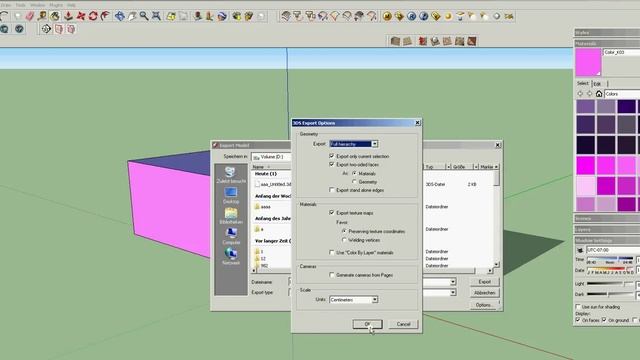
Task: Click the first gold sphere plugin icon
Action: click(387, 16)
